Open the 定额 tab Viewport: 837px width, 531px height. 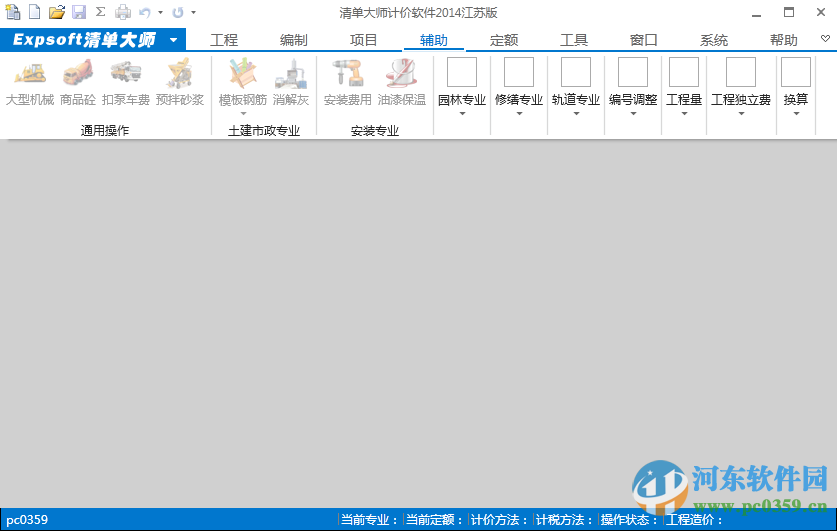tap(504, 40)
